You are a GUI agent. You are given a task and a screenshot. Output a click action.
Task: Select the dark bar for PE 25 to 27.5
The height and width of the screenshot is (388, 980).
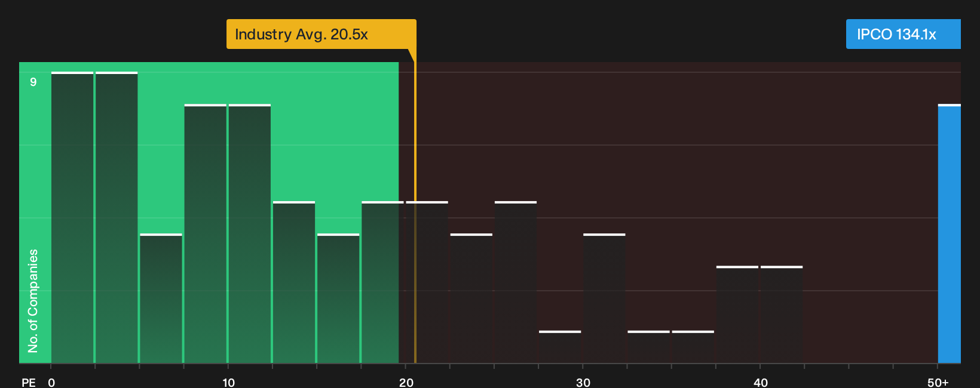coord(516,282)
